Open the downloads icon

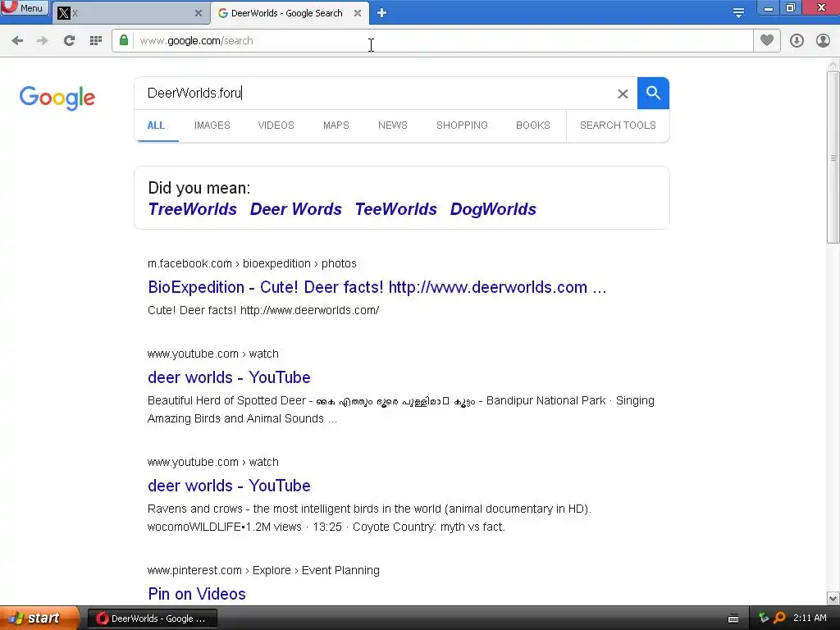pyautogui.click(x=797, y=41)
